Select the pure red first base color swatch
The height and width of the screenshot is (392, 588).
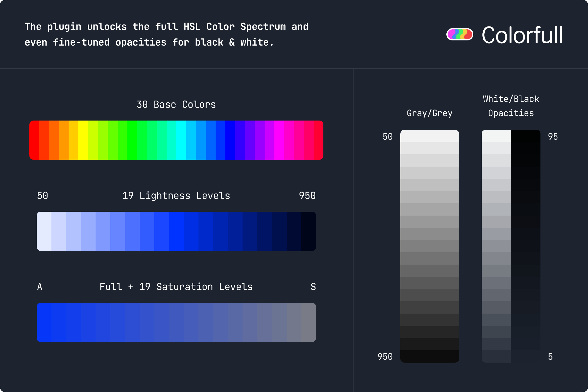(35, 140)
